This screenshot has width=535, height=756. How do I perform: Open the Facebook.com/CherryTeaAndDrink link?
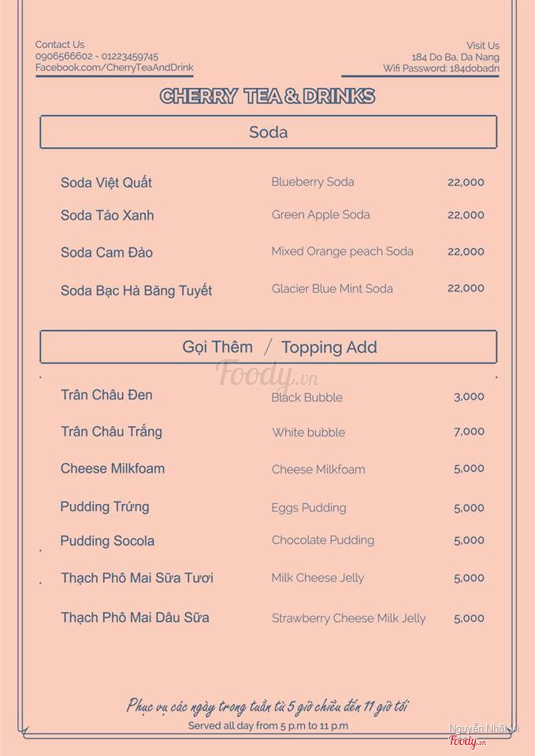coord(114,69)
